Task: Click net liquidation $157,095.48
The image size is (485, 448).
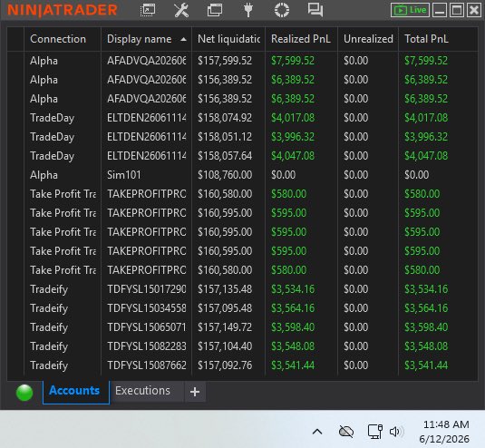Action: point(225,308)
